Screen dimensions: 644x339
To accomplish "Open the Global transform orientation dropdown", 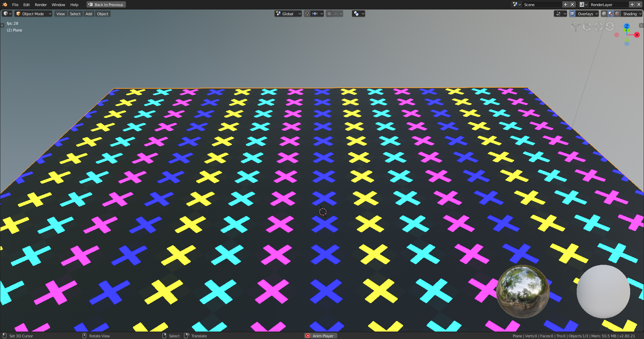I will coord(288,14).
